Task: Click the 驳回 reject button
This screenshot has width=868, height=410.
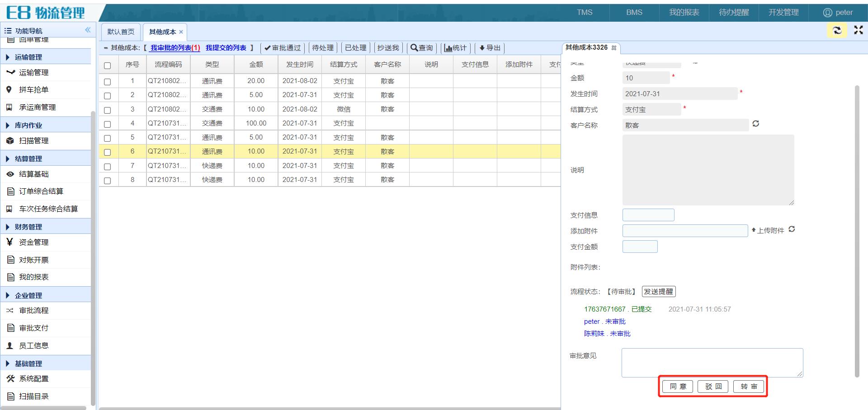Action: 713,387
